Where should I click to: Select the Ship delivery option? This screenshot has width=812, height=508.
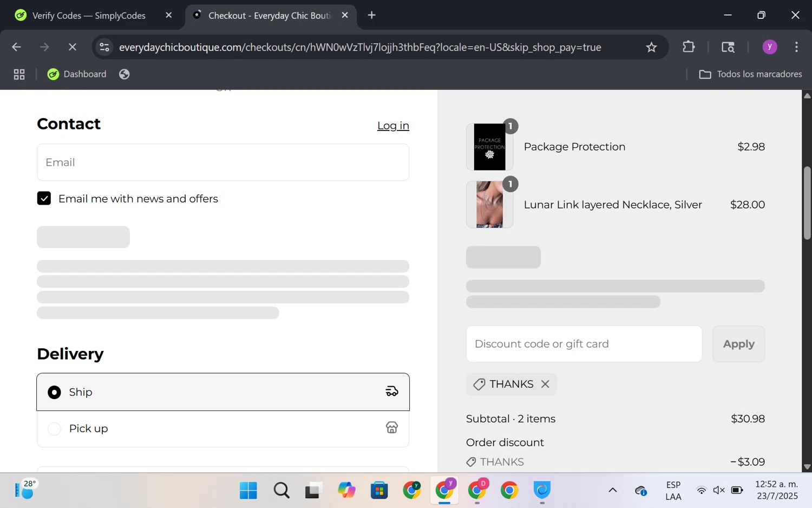(223, 392)
